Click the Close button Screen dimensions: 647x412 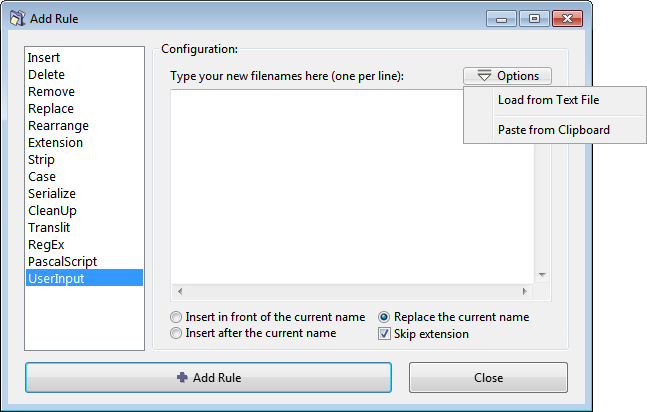pyautogui.click(x=489, y=378)
